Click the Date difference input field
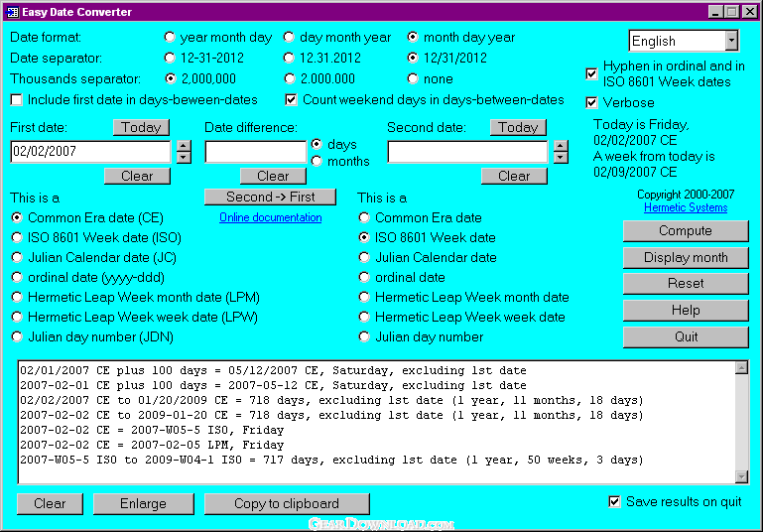 (255, 152)
